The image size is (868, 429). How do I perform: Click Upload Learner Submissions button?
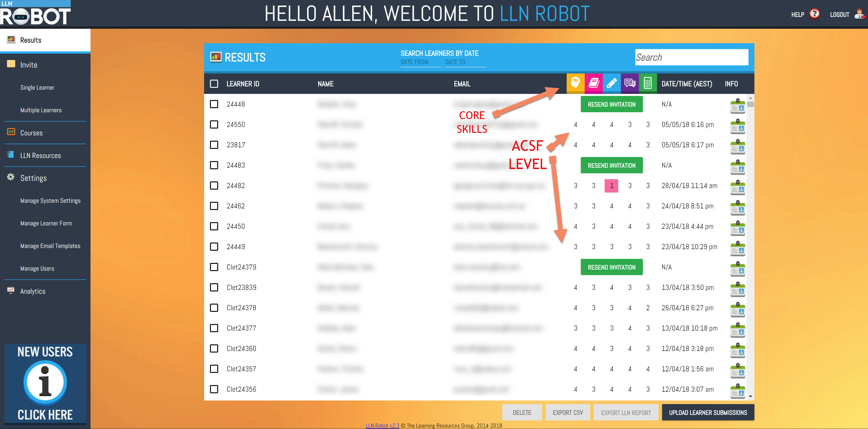(708, 412)
